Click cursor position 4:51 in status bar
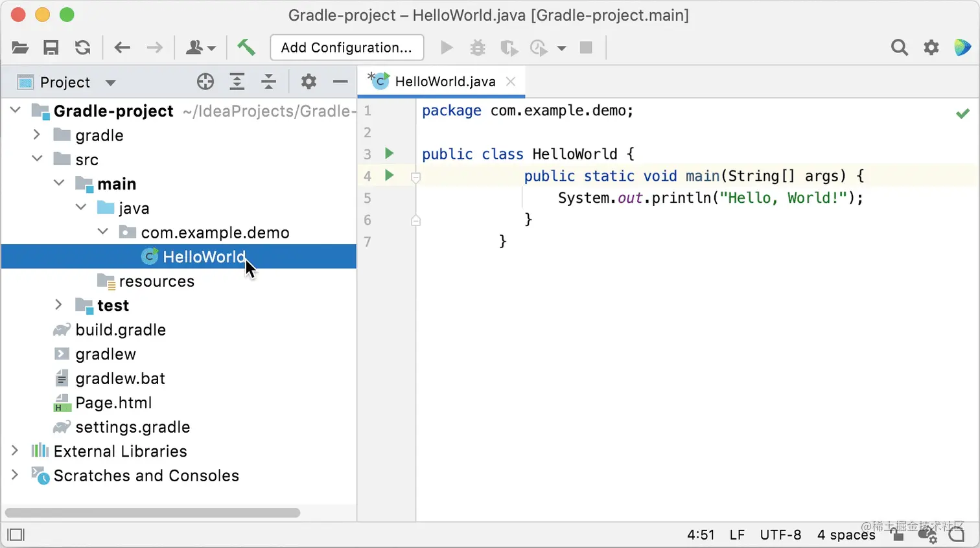 pyautogui.click(x=701, y=535)
